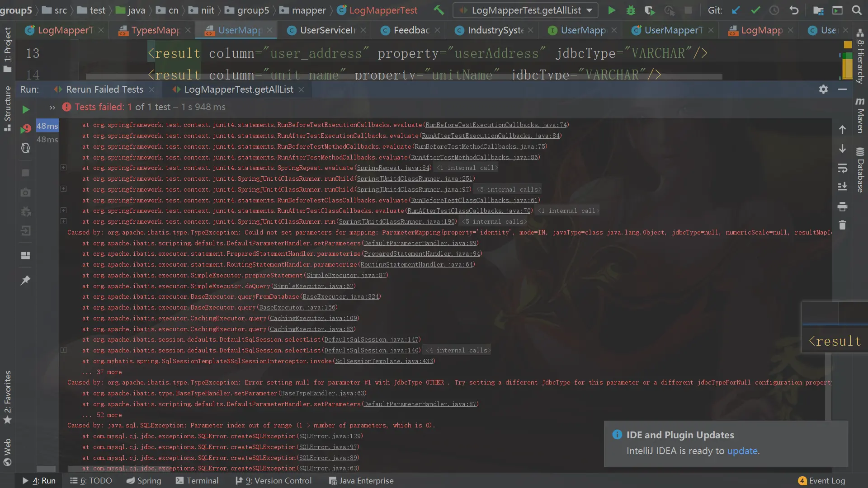The image size is (868, 488).
Task: Click the Git update project arrow
Action: pyautogui.click(x=736, y=10)
